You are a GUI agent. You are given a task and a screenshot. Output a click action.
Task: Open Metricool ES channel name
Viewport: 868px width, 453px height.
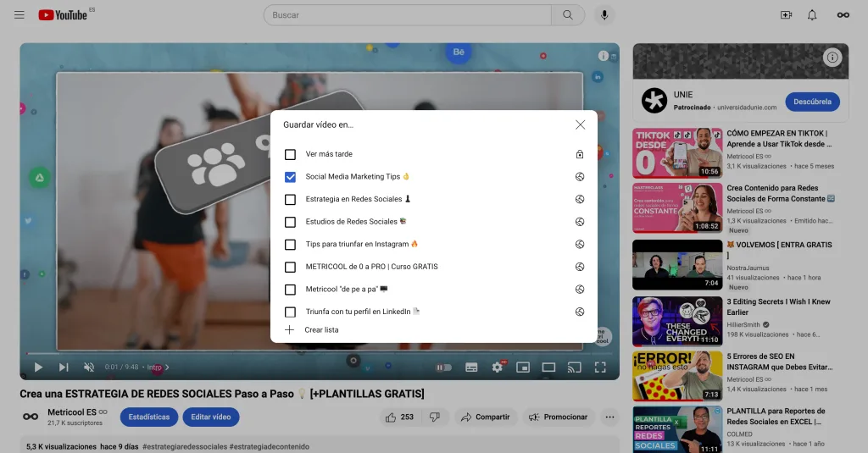pos(72,412)
